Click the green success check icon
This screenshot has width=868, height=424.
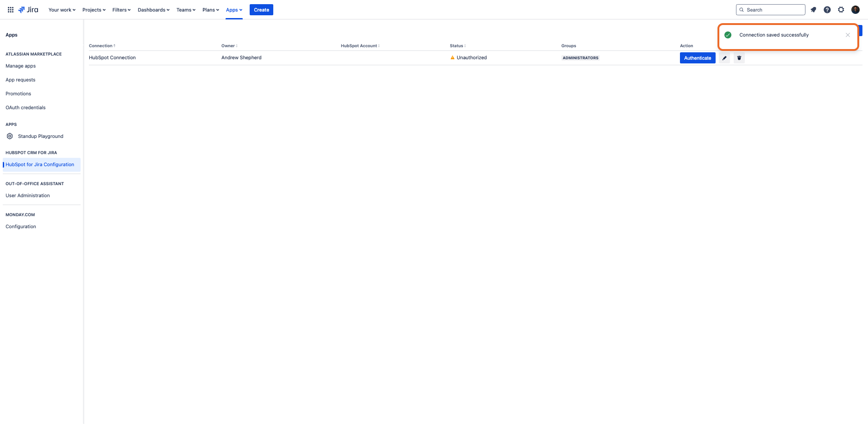coord(728,35)
